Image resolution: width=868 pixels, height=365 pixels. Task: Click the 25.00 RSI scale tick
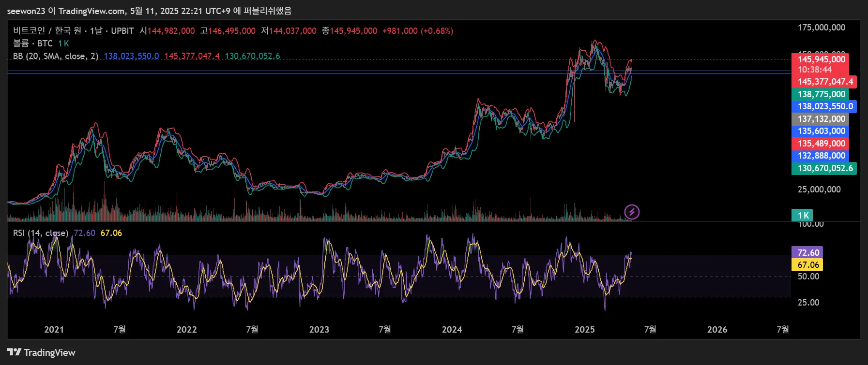[x=808, y=303]
